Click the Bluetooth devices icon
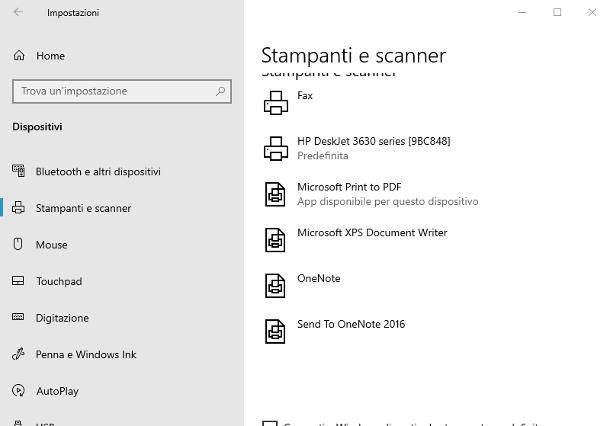The image size is (610, 426). 18,171
